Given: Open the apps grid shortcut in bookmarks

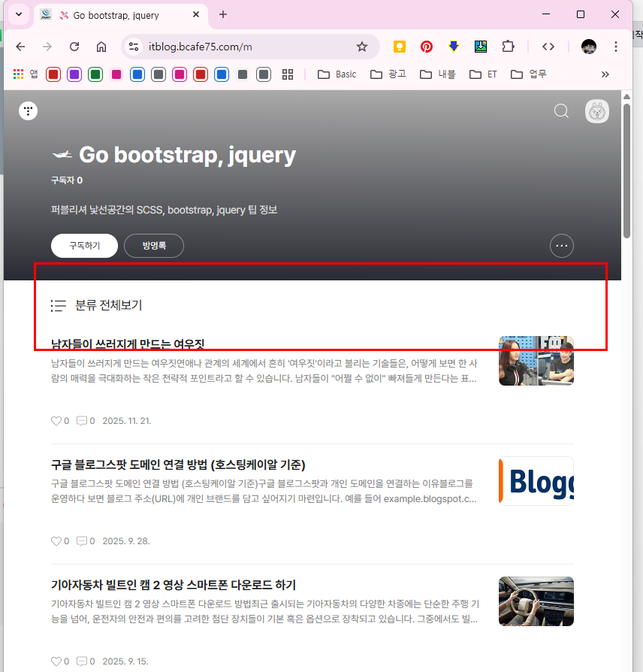Looking at the screenshot, I should pyautogui.click(x=26, y=74).
